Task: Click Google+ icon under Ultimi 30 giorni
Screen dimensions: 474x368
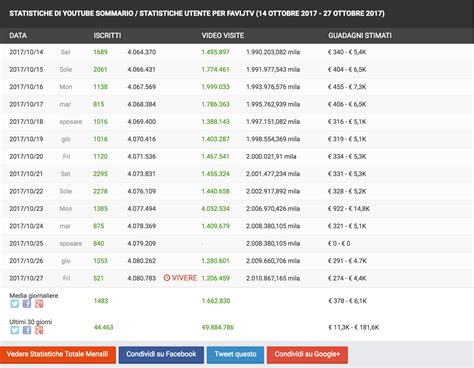Action: click(39, 330)
